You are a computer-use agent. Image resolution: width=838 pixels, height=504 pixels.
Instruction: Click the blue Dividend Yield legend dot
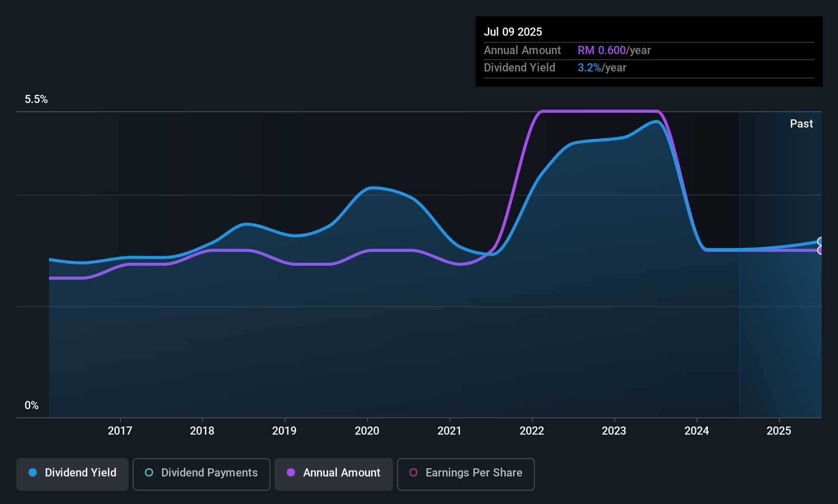[x=33, y=472]
